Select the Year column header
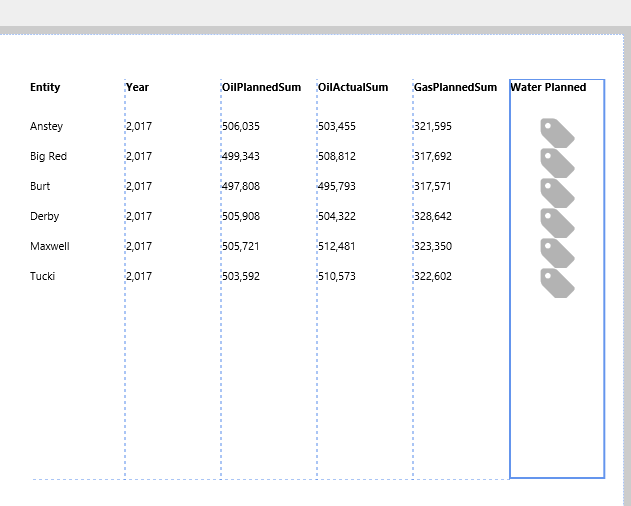Viewport: 631px width, 506px height. (x=137, y=87)
